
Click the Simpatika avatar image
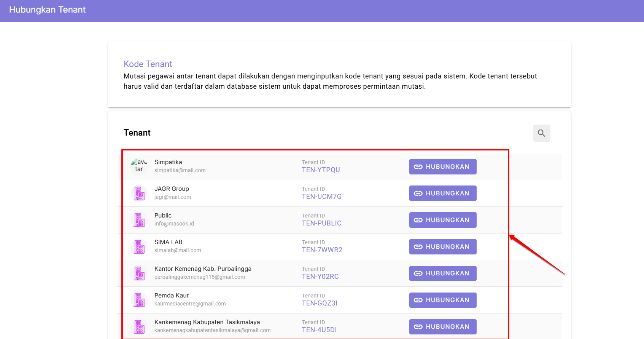pos(139,166)
